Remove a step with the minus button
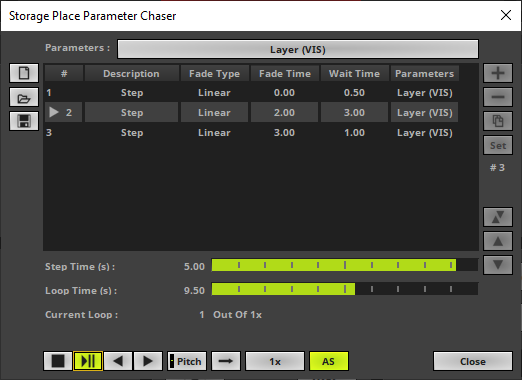Screen dimensions: 522x380 tap(498, 97)
